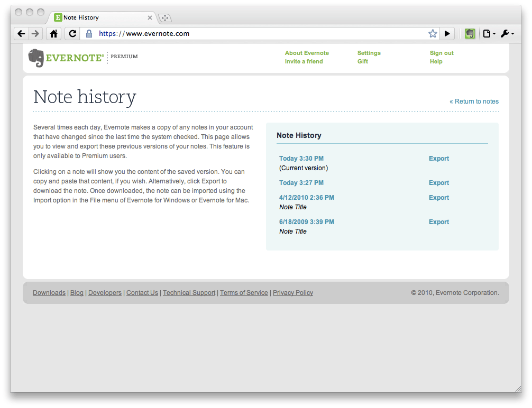Viewport: 532px width, 408px height.
Task: Open the wrench tools menu
Action: (508, 34)
